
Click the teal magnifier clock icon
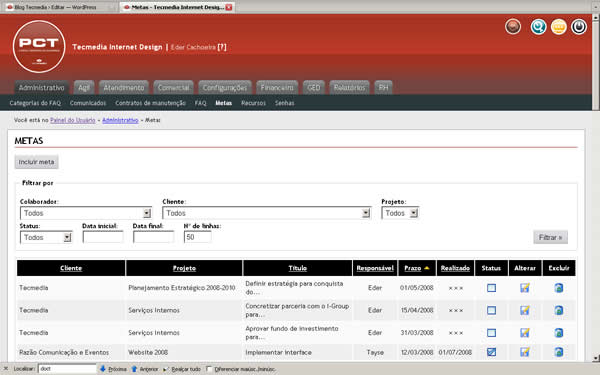pos(538,27)
